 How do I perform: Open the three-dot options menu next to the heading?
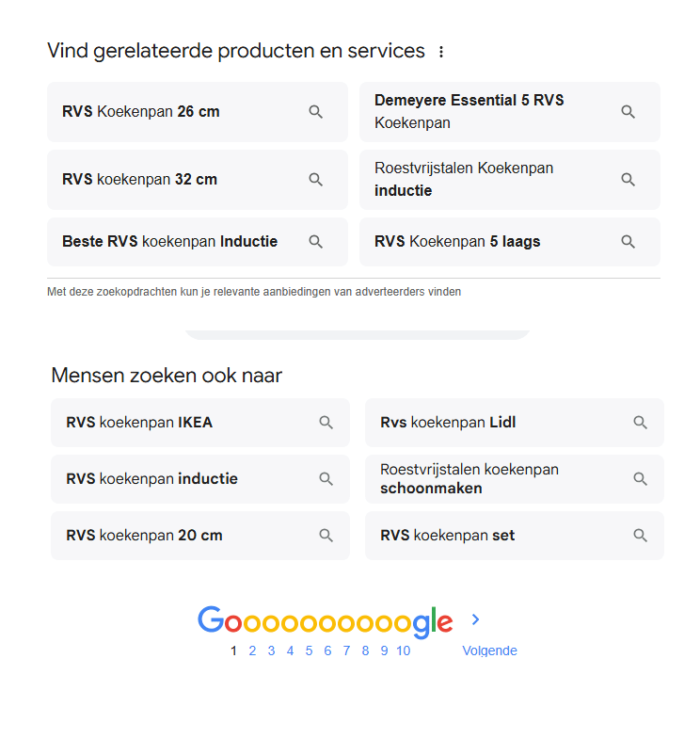pos(441,52)
